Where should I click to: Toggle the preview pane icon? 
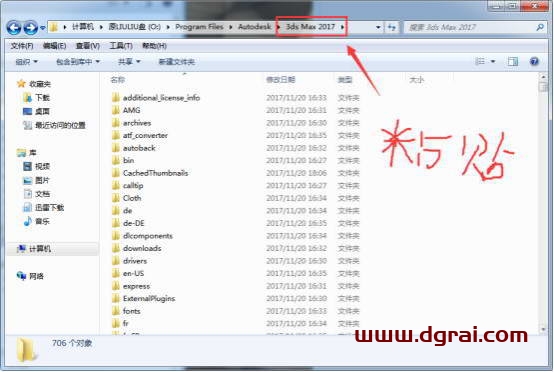click(x=513, y=62)
